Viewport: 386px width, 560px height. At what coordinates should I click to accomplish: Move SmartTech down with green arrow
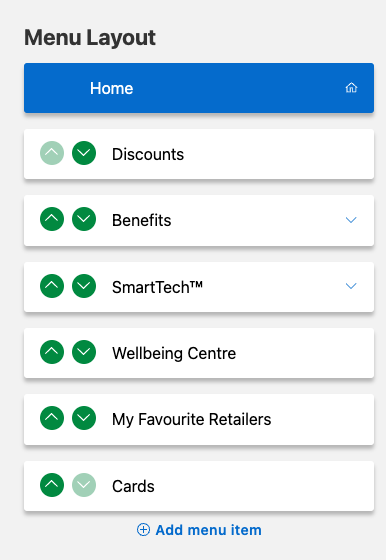[x=84, y=286]
